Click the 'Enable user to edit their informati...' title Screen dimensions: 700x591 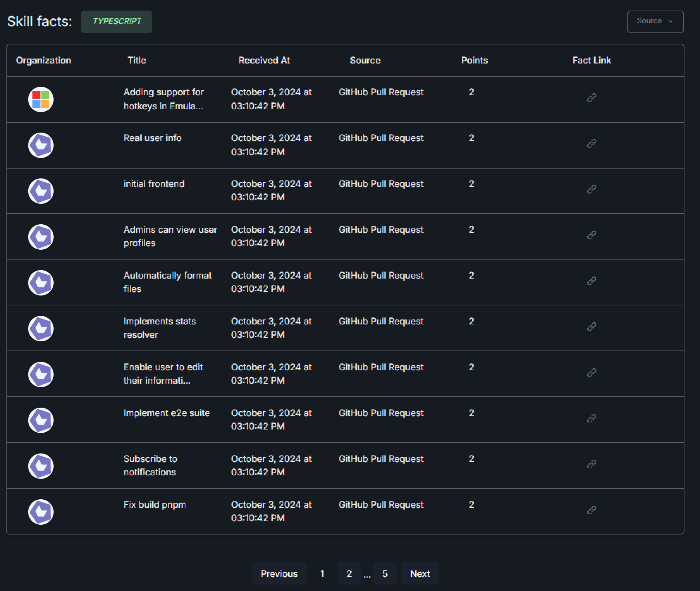coord(163,374)
